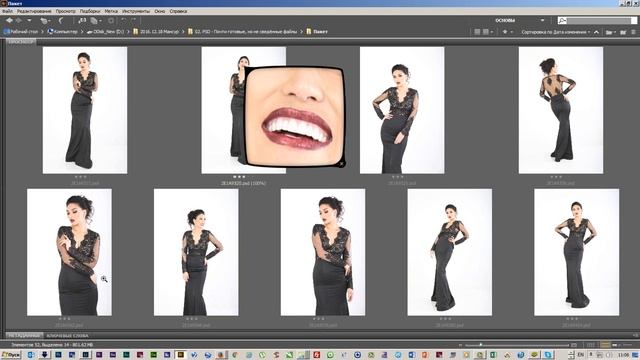
Task: Switch to the Ключевые слова tab
Action: tap(67, 336)
